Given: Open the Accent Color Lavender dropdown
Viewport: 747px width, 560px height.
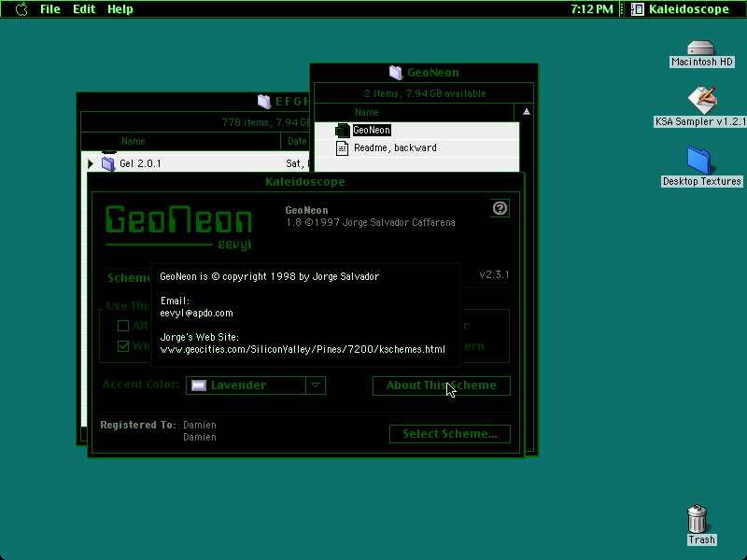Looking at the screenshot, I should click(x=255, y=385).
